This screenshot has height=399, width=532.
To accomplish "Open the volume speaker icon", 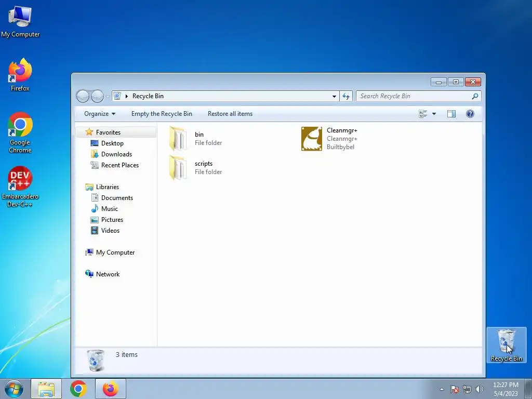I will click(x=480, y=389).
